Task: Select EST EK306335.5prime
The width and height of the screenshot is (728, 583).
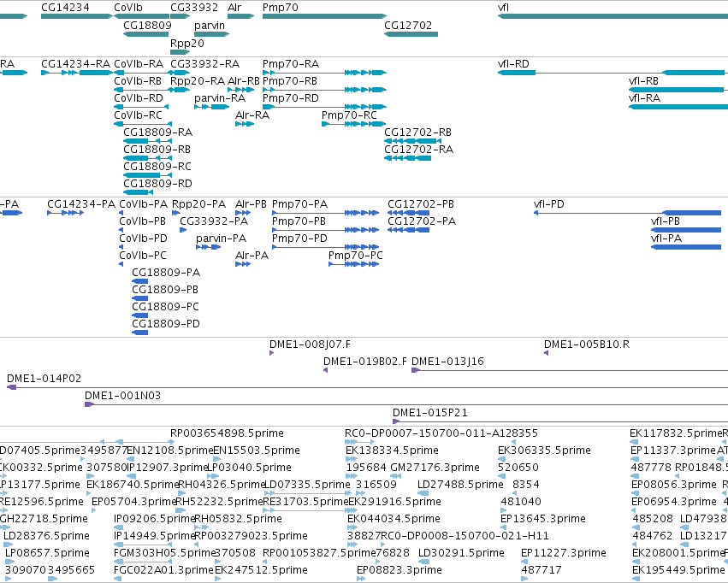Action: (545, 450)
